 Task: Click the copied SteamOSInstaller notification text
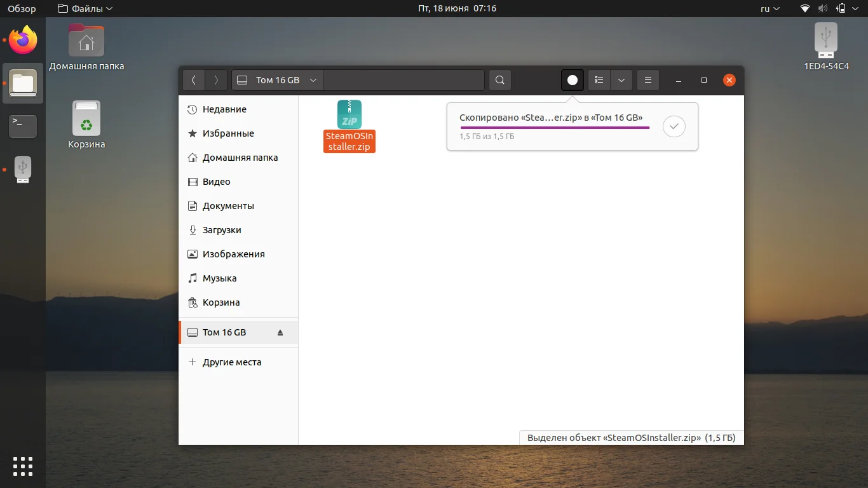coord(551,118)
